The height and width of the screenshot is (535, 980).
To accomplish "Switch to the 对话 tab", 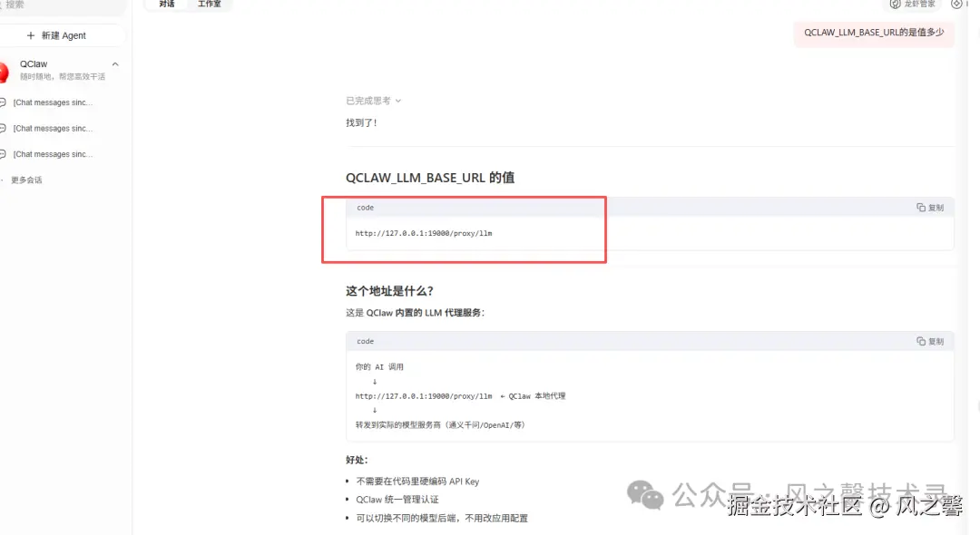I will [166, 4].
